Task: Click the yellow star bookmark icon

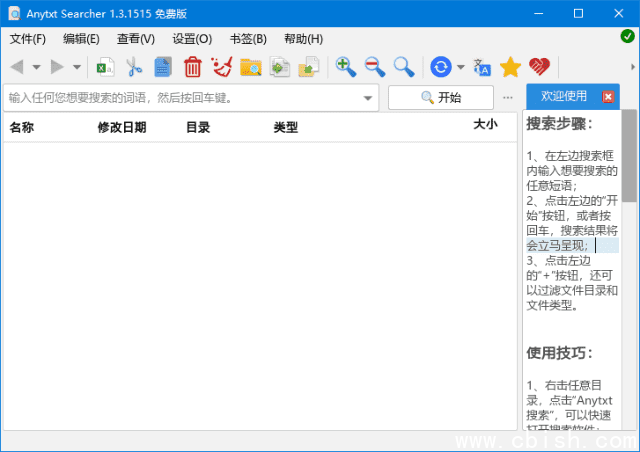Action: coord(510,67)
